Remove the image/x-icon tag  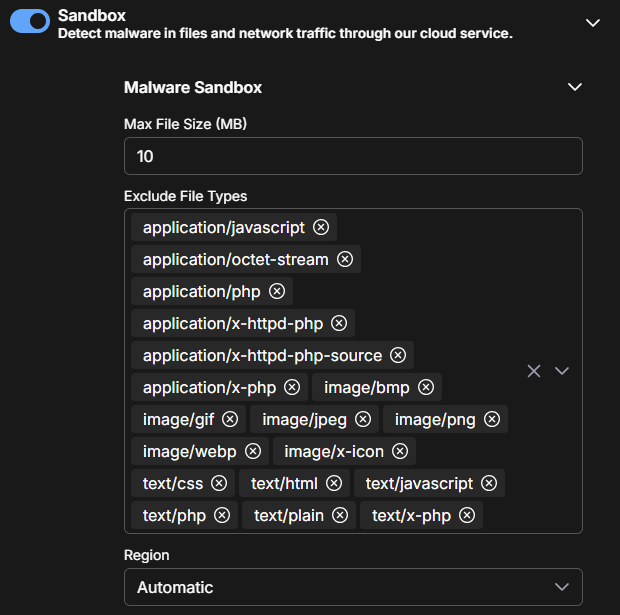point(400,451)
